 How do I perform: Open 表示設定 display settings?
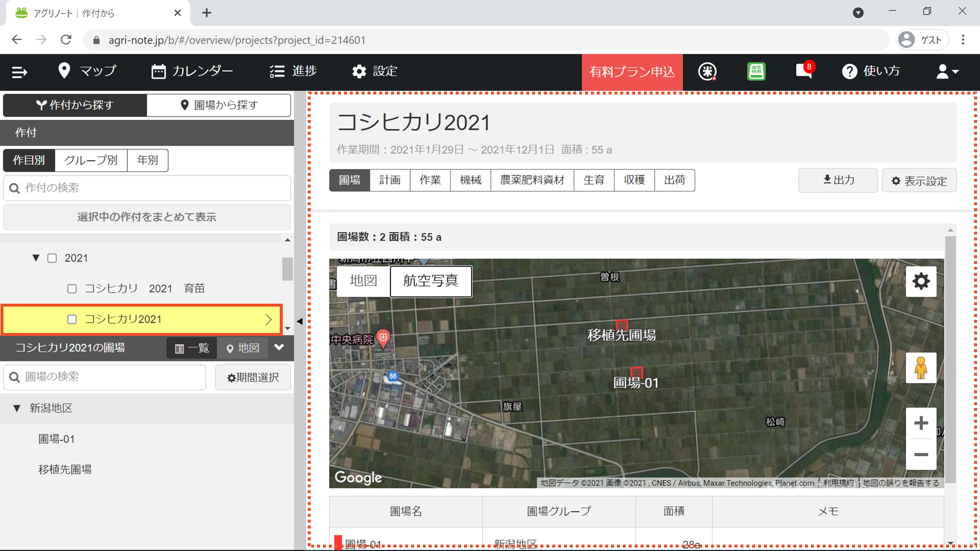(x=919, y=180)
